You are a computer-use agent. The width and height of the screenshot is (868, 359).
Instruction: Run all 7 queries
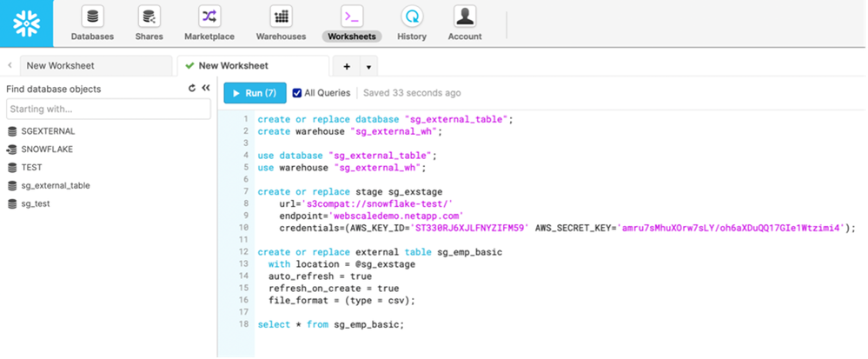(x=255, y=93)
